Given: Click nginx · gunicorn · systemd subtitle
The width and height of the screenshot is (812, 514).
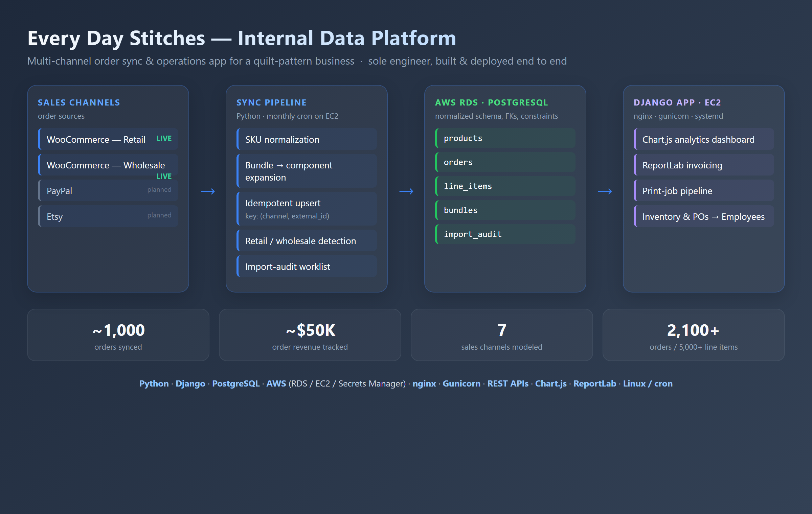Looking at the screenshot, I should tap(678, 116).
